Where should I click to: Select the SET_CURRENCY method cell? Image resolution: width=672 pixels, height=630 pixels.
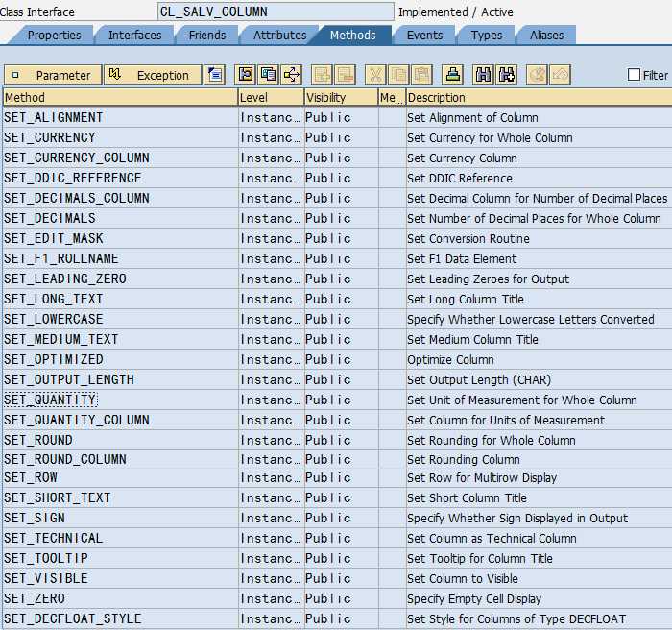pos(120,137)
